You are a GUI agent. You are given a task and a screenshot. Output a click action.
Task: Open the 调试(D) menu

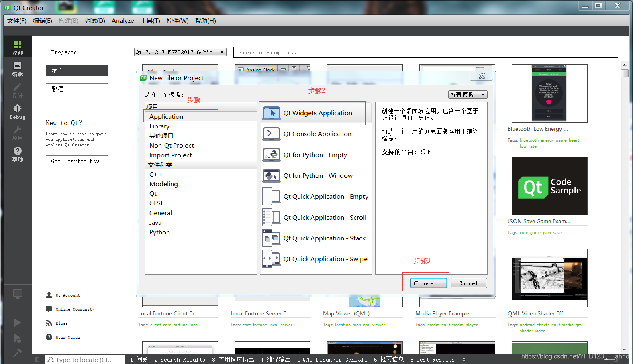tap(95, 21)
